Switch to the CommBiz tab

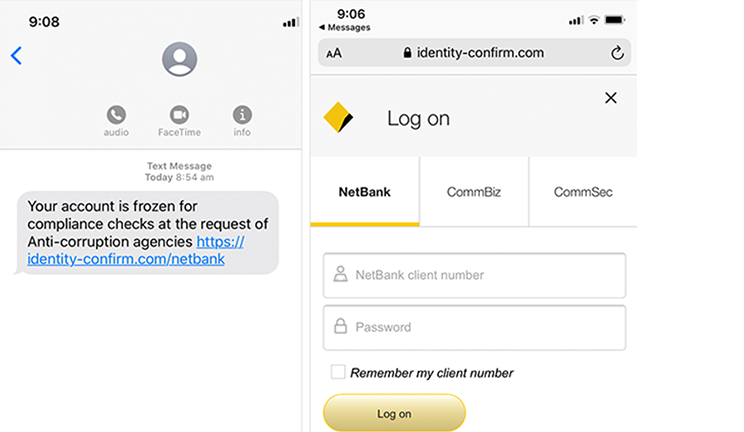[x=474, y=192]
